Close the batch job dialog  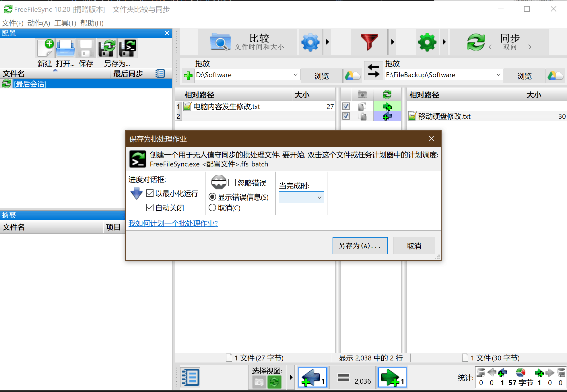(x=431, y=139)
